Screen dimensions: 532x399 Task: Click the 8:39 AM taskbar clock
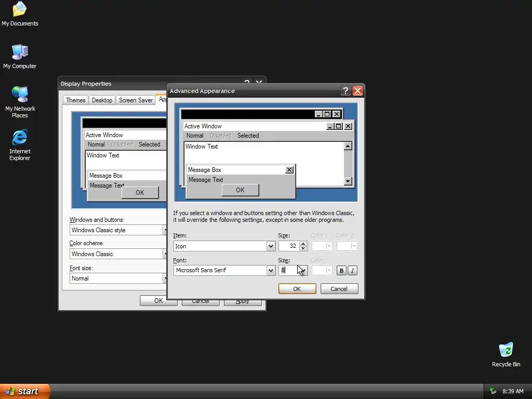tap(513, 391)
